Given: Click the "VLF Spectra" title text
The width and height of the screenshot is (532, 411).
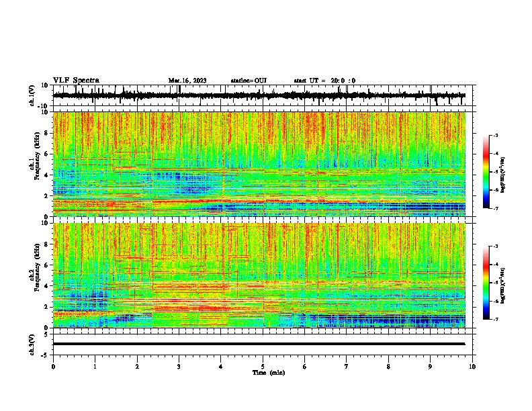Looking at the screenshot, I should point(76,81).
